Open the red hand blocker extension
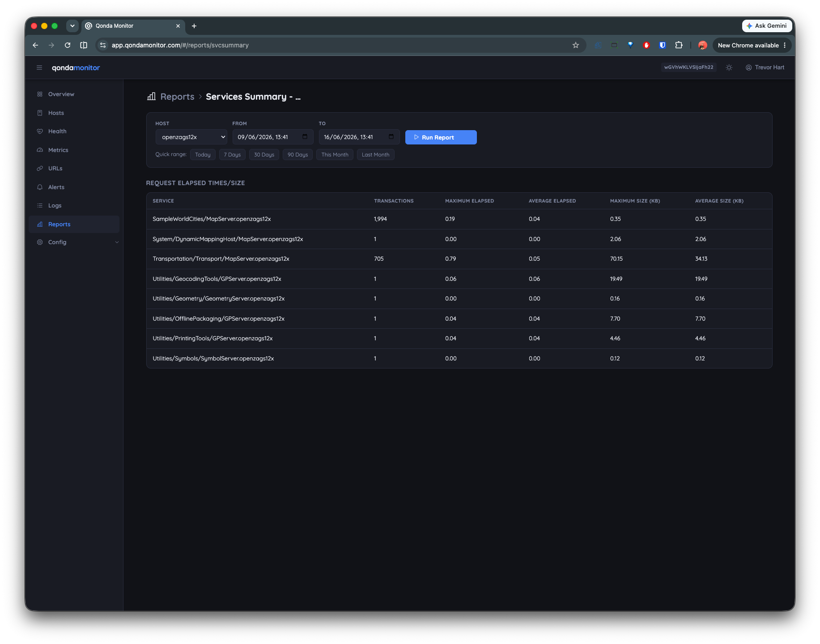820x644 pixels. [646, 45]
